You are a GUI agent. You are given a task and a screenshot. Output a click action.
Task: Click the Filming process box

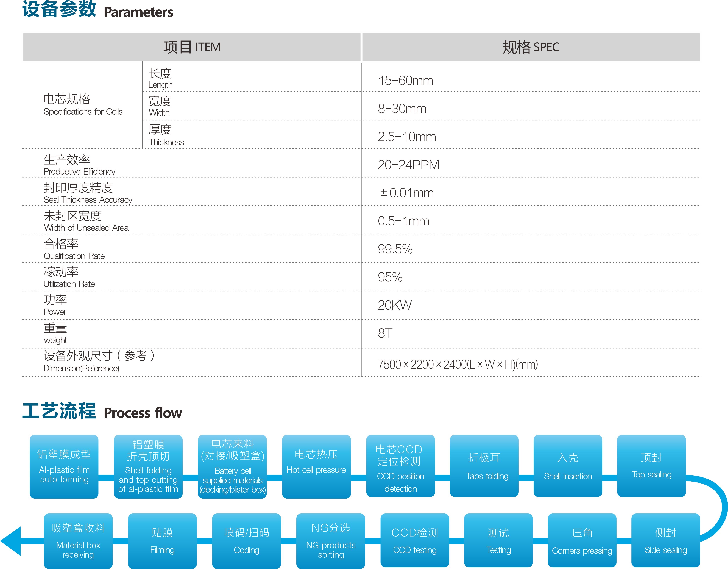[162, 540]
